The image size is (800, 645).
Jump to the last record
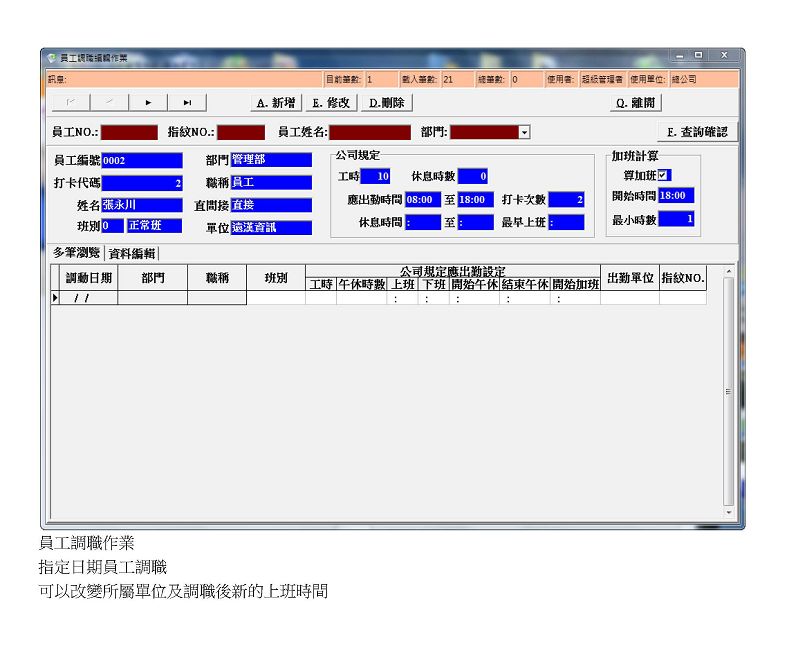click(187, 102)
